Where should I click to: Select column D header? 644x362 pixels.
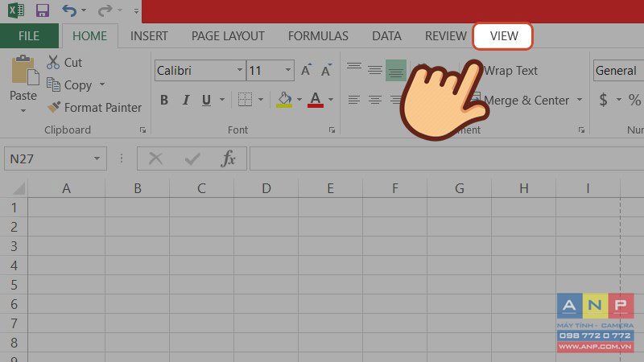(266, 188)
